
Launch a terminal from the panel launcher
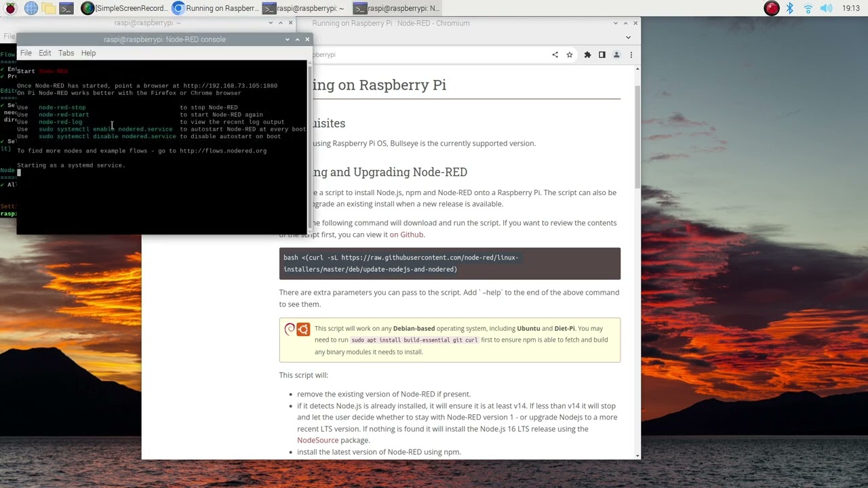point(66,8)
